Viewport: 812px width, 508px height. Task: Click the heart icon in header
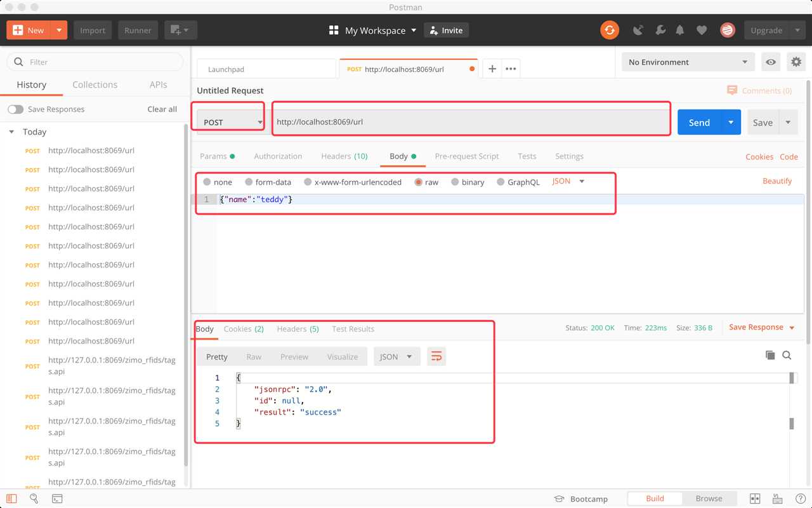[x=701, y=30]
